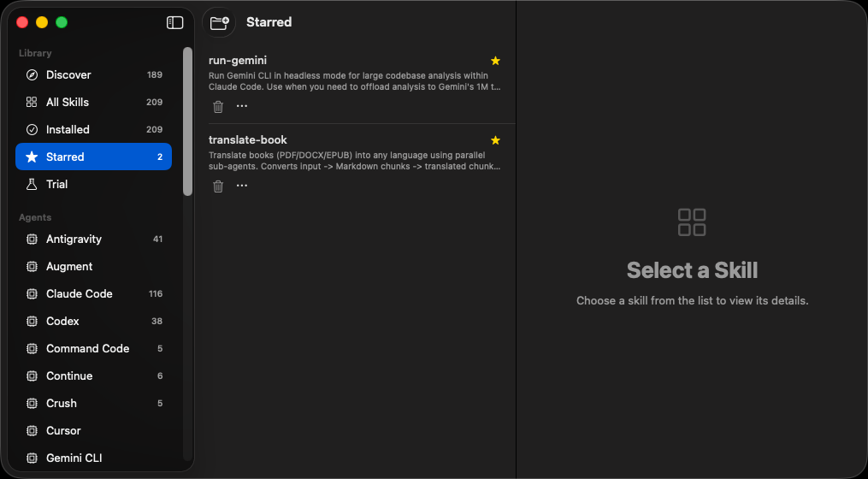Image resolution: width=868 pixels, height=479 pixels.
Task: Open the run-gemini more options menu
Action: click(x=242, y=106)
